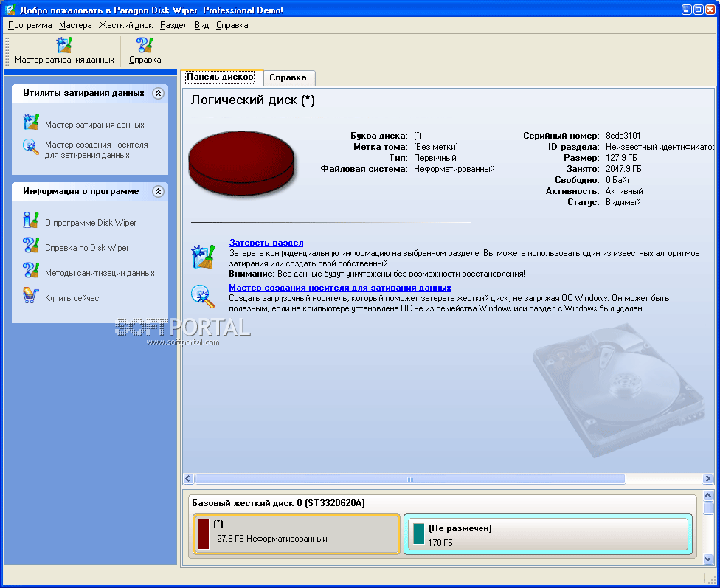
Task: Click the Базовый жесткий диск 0 (ST3320620A) header
Action: click(278, 503)
